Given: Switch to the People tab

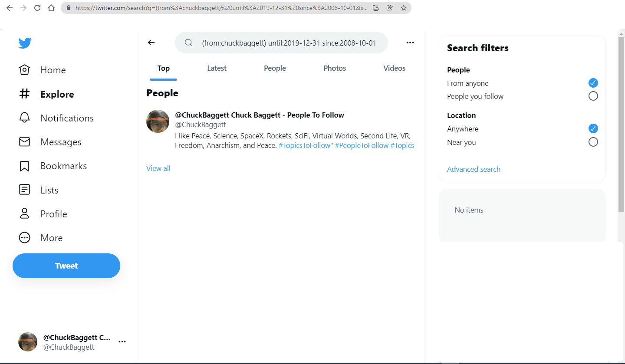Looking at the screenshot, I should (275, 68).
